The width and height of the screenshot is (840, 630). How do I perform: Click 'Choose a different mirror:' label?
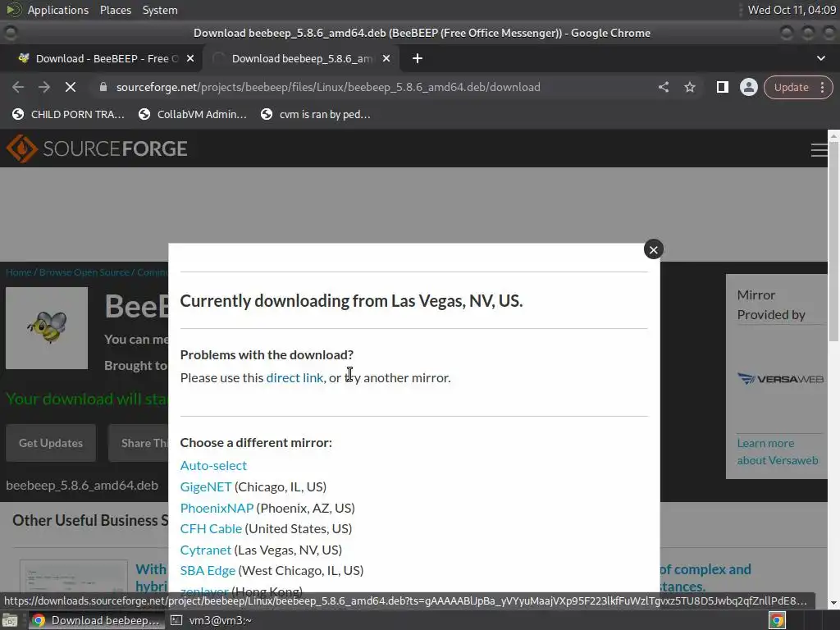pos(256,442)
